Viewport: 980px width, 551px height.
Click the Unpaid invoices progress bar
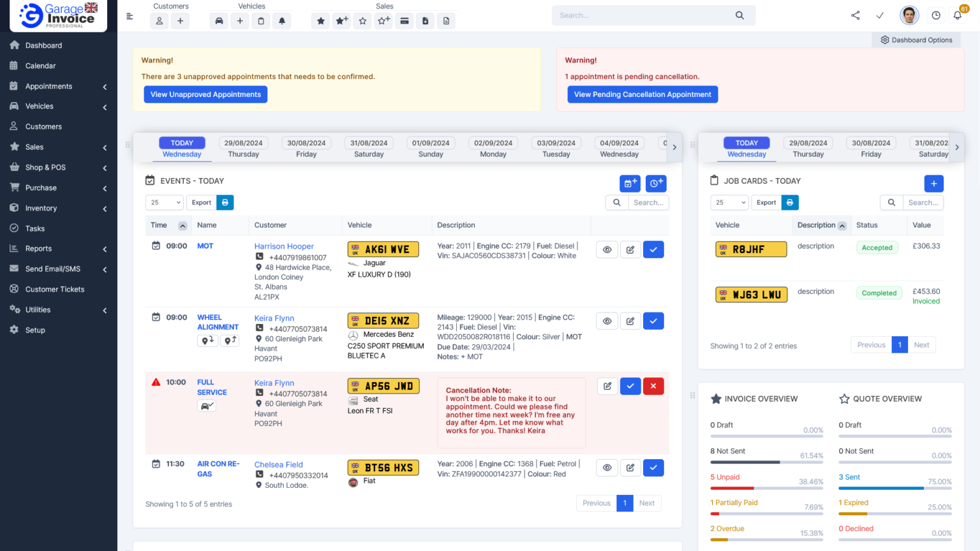pyautogui.click(x=766, y=488)
